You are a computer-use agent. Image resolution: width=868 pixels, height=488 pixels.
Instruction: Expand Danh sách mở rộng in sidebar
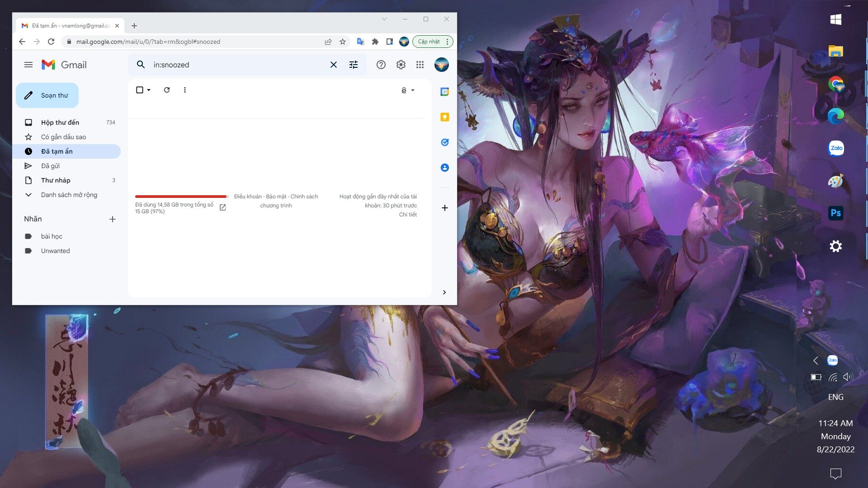point(69,195)
